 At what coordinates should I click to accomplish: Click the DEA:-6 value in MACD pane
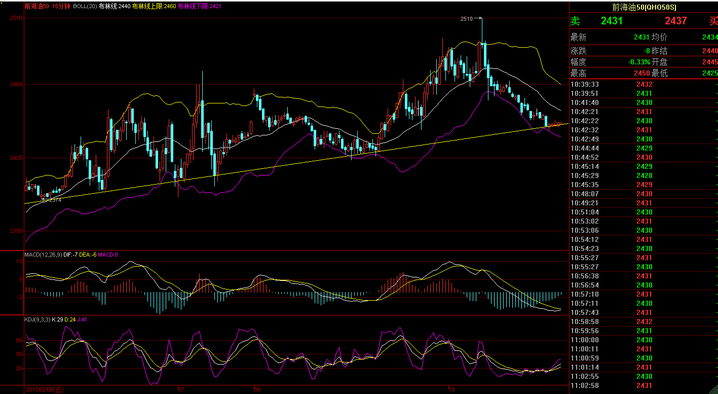click(87, 255)
